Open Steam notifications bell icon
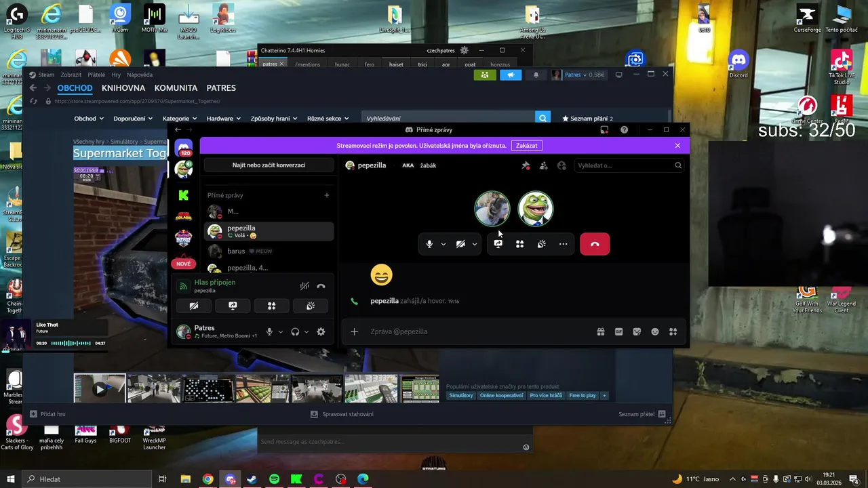The height and width of the screenshot is (488, 868). point(536,75)
